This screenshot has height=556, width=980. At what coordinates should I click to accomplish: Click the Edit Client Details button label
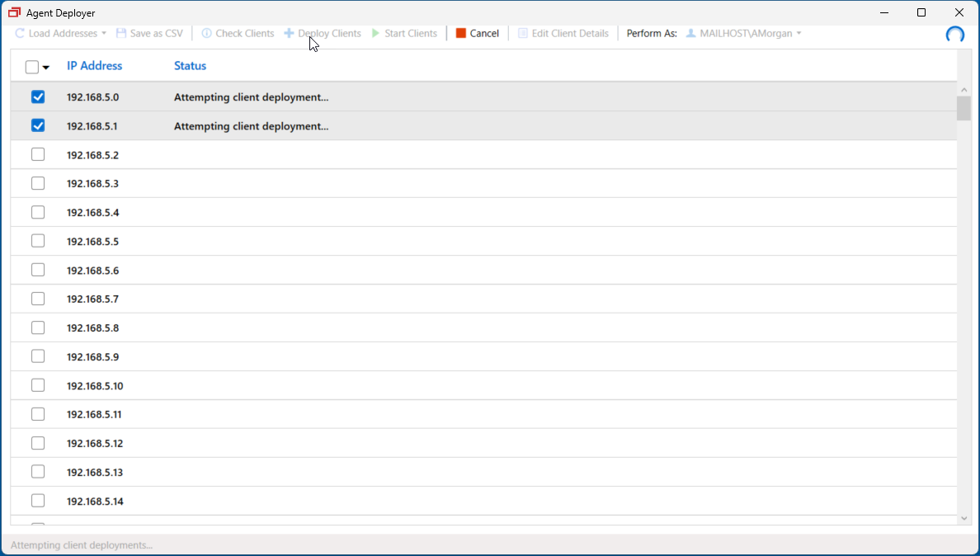[570, 33]
